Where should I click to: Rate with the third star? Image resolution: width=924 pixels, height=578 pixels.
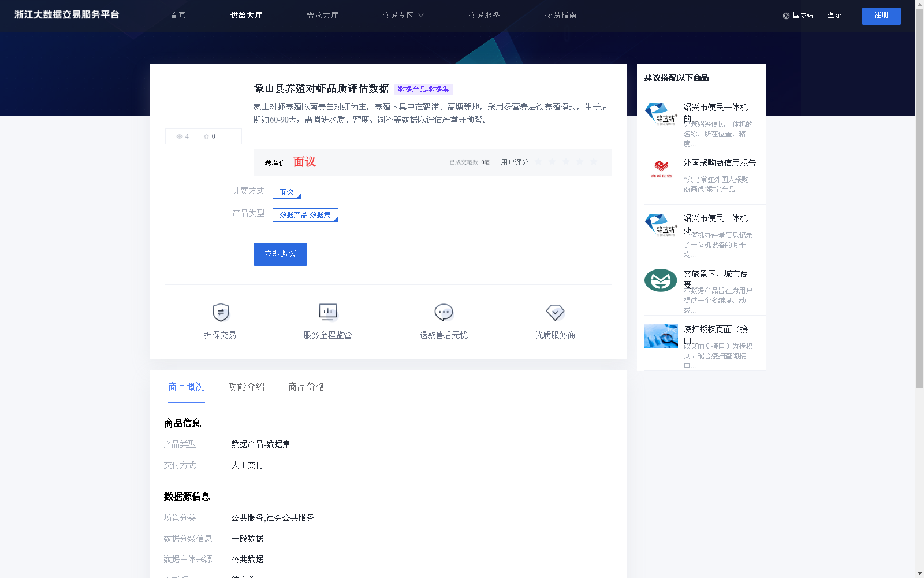[566, 162]
